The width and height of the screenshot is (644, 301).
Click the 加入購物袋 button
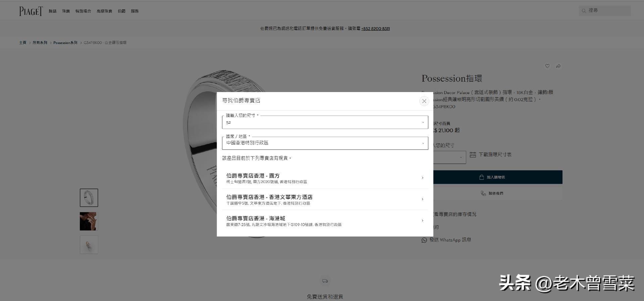[x=498, y=177]
